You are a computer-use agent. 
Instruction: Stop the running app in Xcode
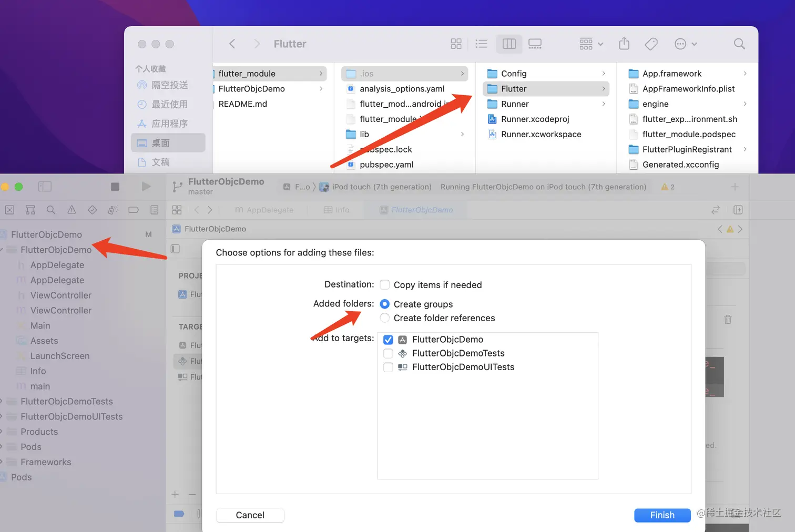(115, 187)
